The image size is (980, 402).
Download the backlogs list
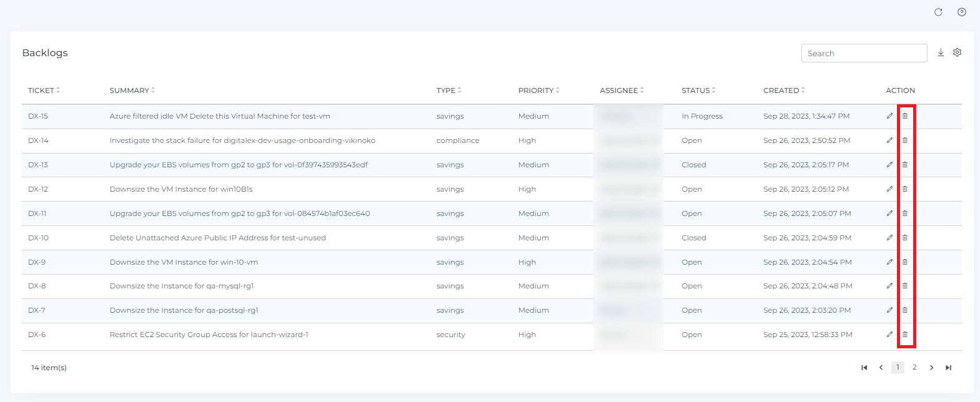click(941, 53)
